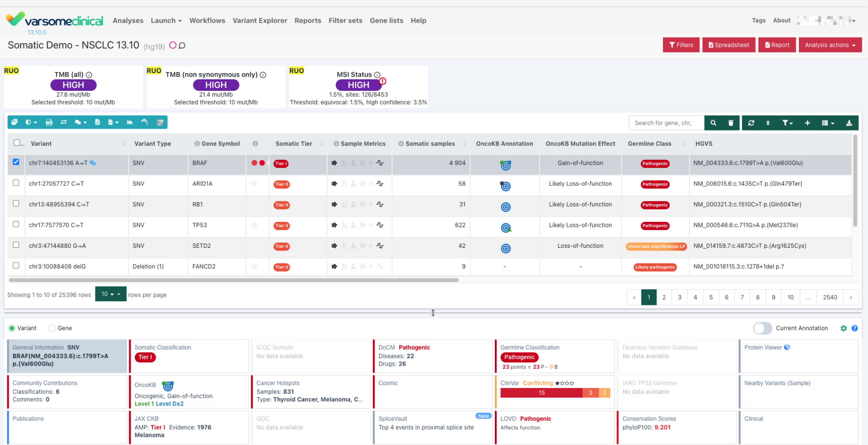The width and height of the screenshot is (868, 445).
Task: Click the download icon in table toolbar
Action: pos(849,123)
